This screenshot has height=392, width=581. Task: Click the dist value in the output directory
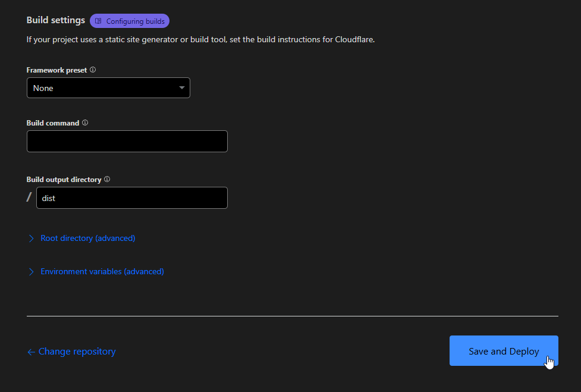pos(48,197)
